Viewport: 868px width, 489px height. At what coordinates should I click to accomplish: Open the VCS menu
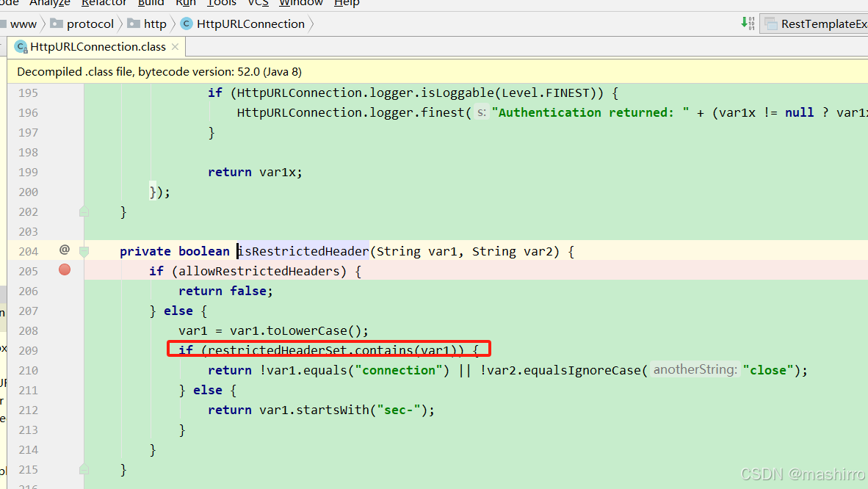point(258,3)
